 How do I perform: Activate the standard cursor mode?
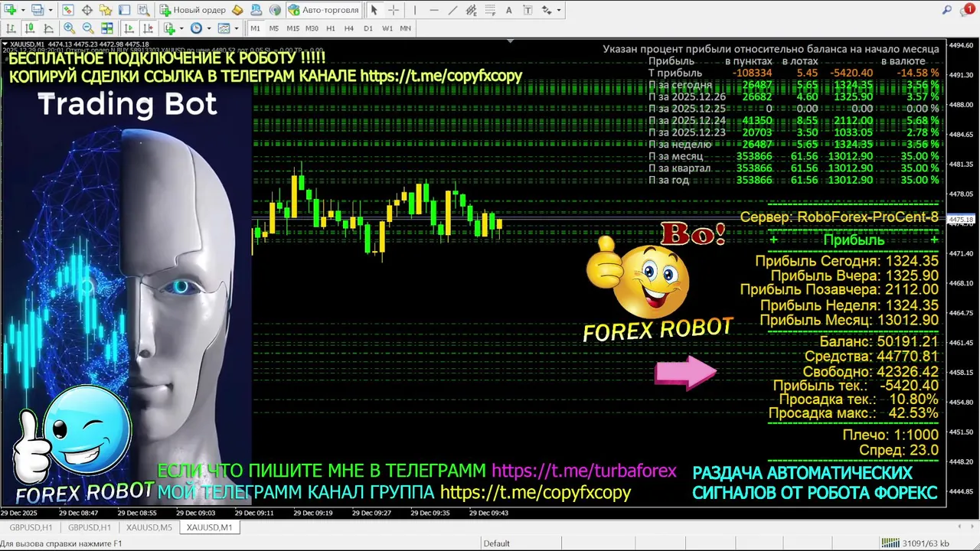point(374,10)
